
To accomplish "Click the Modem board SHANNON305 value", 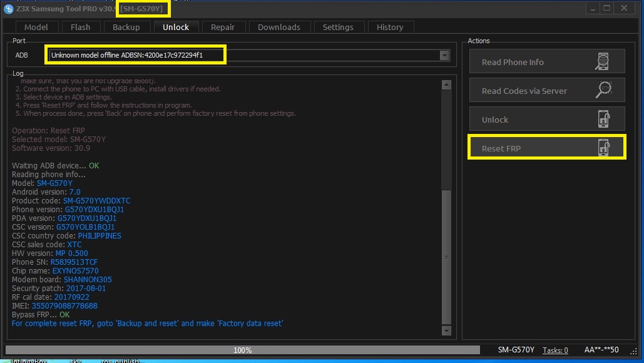I will [x=88, y=280].
